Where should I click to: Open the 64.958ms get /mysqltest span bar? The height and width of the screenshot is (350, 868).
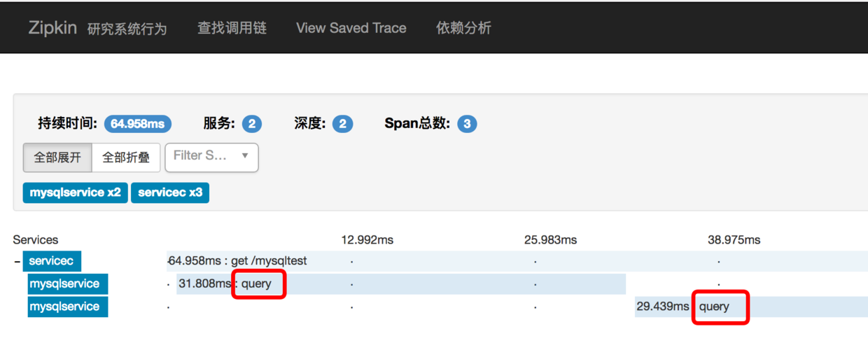pyautogui.click(x=517, y=261)
